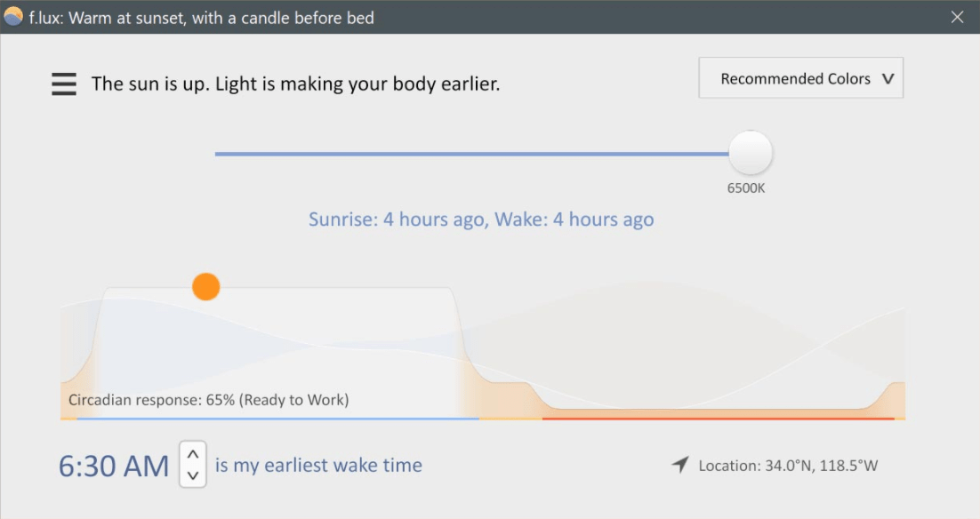This screenshot has width=980, height=519.
Task: Click the f.lux logo in the title bar
Action: (x=14, y=17)
